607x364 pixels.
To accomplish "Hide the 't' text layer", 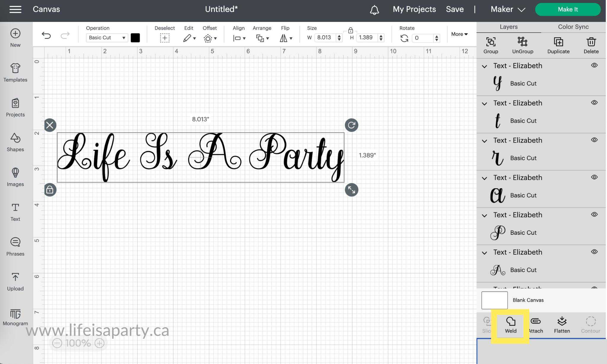I will tap(594, 103).
